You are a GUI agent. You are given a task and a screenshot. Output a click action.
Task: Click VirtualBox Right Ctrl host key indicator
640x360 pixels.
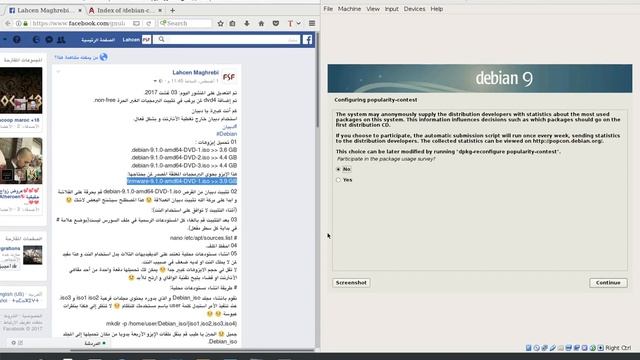point(618,348)
